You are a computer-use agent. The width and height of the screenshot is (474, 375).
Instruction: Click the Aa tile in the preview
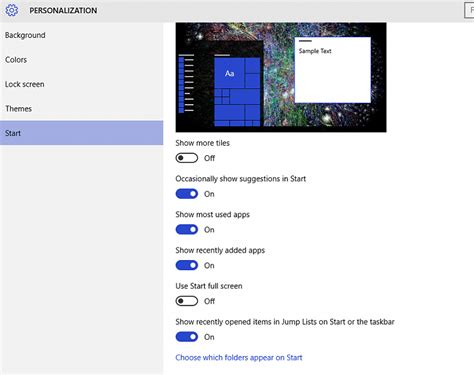point(229,73)
